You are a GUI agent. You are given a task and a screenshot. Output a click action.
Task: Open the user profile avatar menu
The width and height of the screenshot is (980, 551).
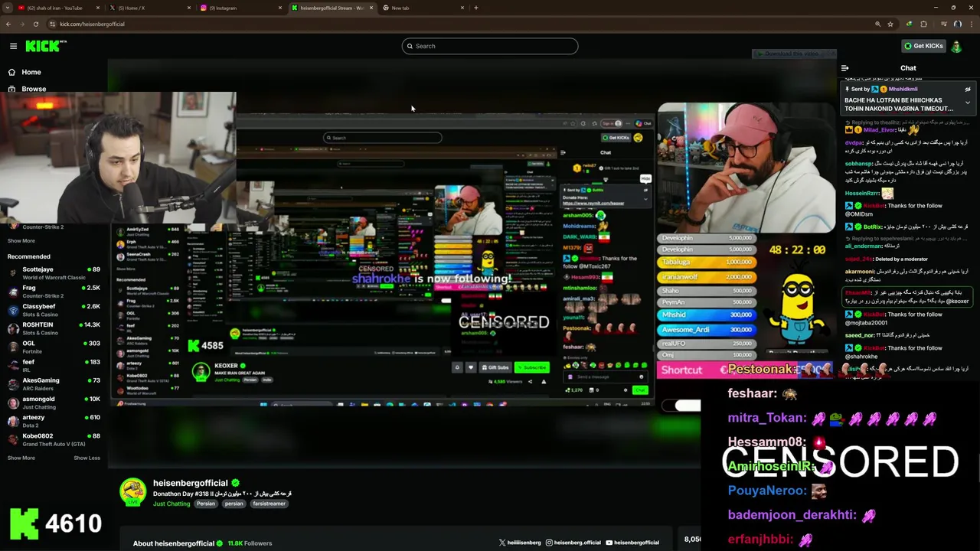pos(956,46)
